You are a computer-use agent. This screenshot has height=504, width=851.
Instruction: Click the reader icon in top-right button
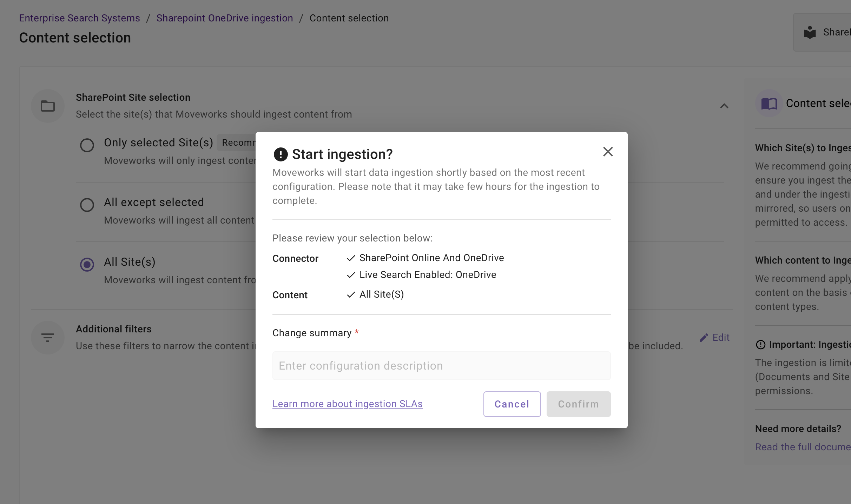tap(810, 32)
